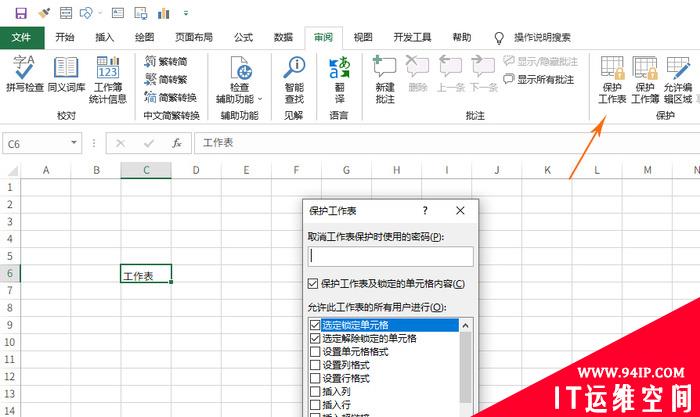Enable 插入行 checkbox
The width and height of the screenshot is (700, 417).
click(315, 405)
